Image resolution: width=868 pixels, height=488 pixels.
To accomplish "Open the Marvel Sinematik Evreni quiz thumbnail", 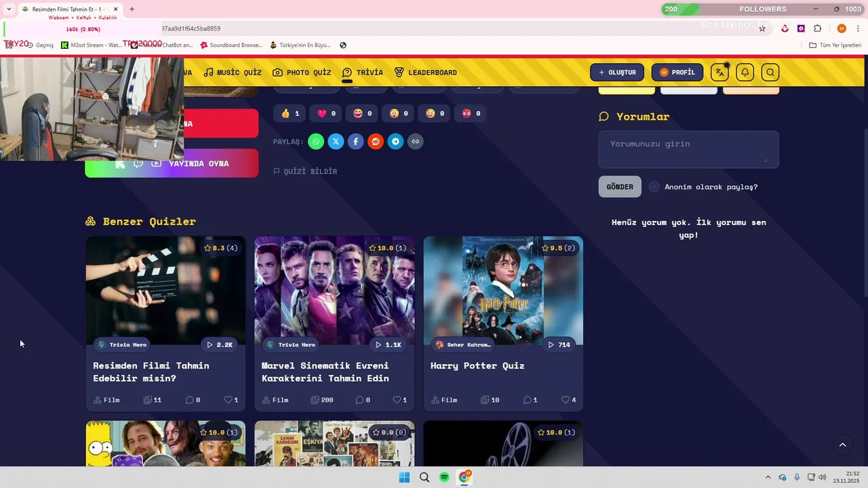I will click(x=334, y=290).
